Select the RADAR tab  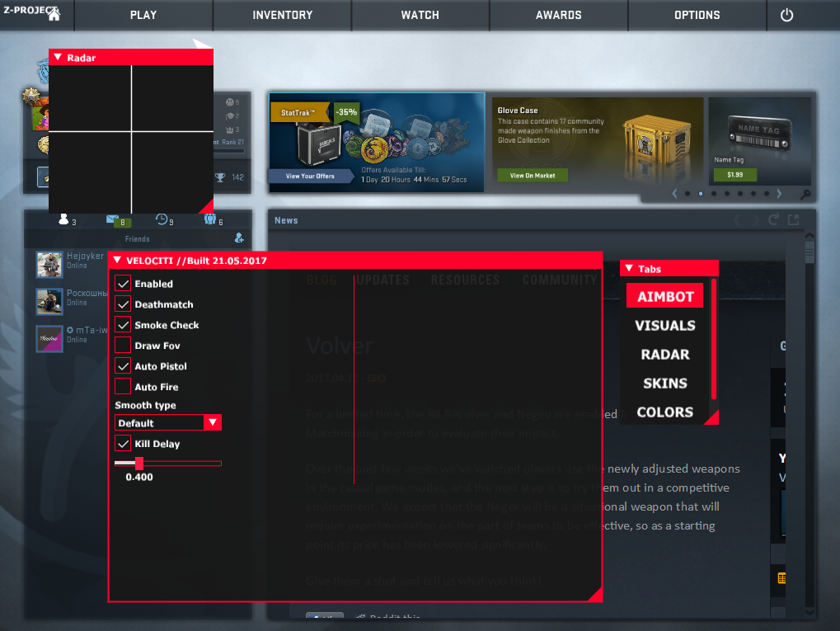(664, 354)
